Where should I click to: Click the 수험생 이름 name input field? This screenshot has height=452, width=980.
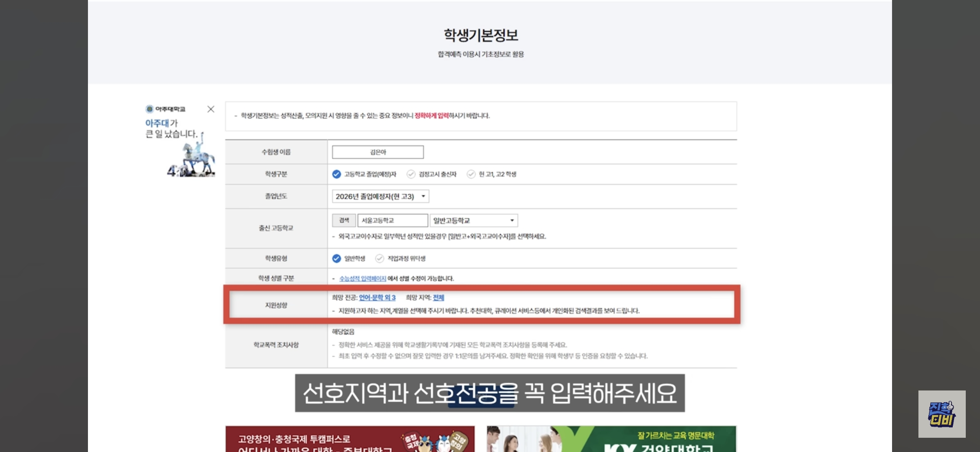(x=378, y=152)
